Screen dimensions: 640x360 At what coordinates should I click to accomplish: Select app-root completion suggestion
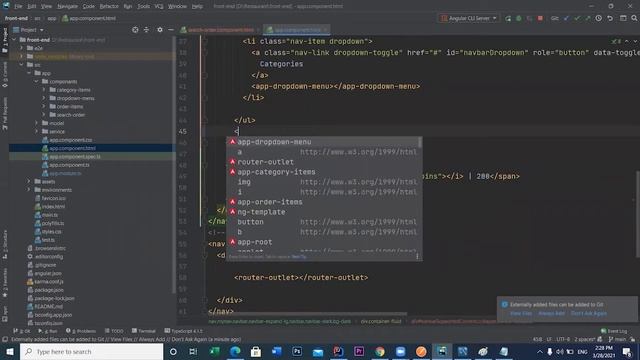point(322,242)
